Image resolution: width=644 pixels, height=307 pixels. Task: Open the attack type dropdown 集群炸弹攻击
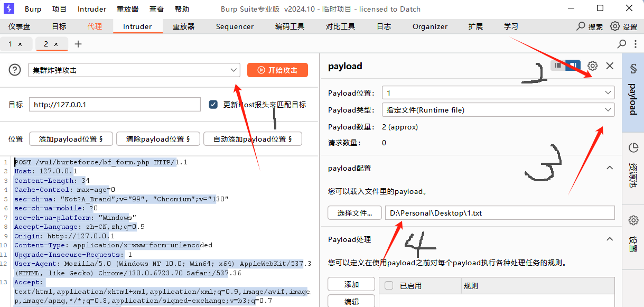[x=134, y=70]
